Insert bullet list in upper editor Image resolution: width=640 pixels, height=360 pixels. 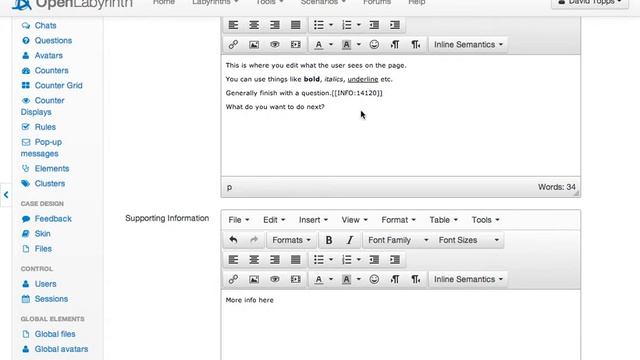pyautogui.click(x=319, y=25)
